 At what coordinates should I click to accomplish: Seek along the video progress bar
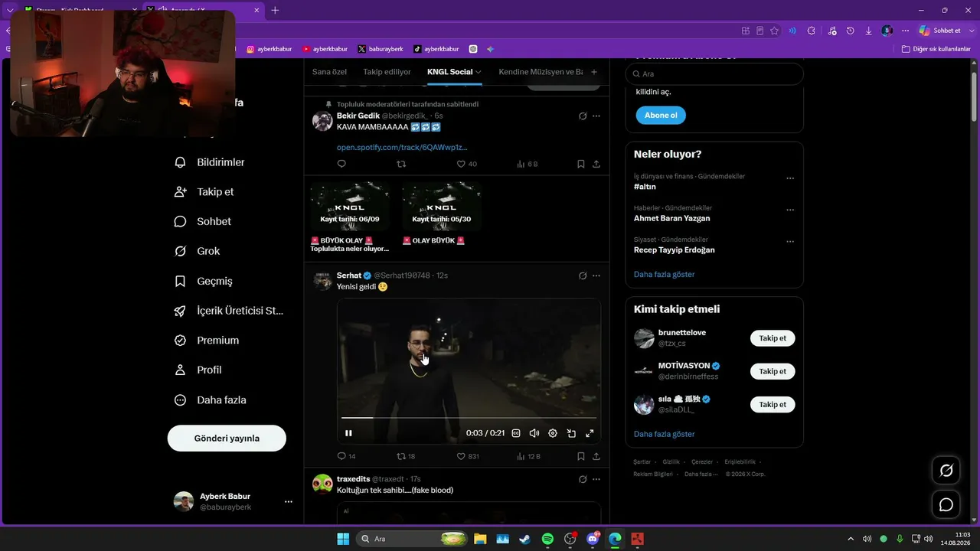(469, 418)
